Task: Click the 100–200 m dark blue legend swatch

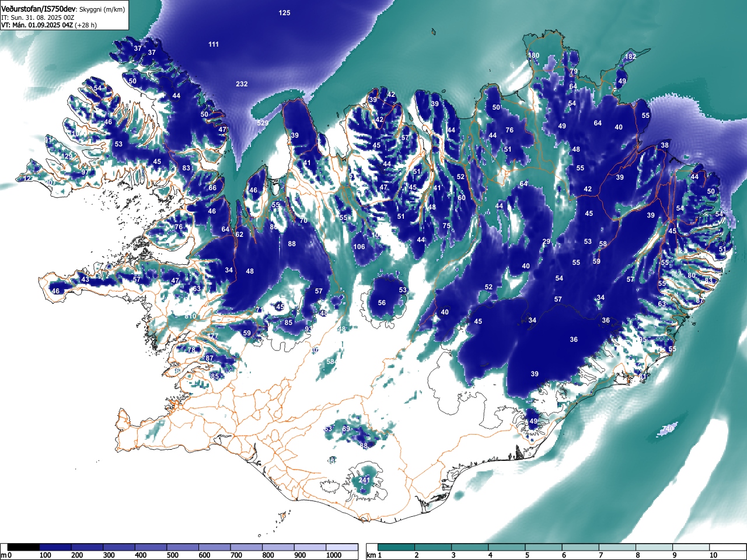Action: click(x=55, y=547)
